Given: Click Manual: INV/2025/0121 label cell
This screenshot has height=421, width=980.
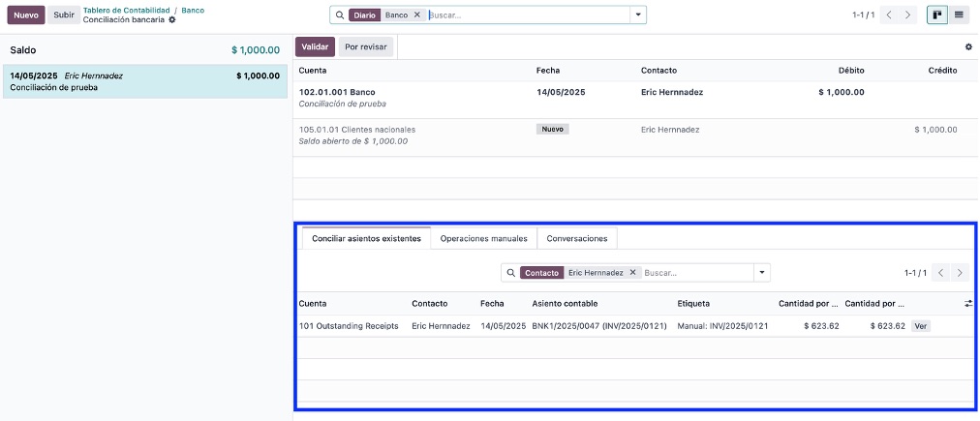Looking at the screenshot, I should [x=722, y=326].
